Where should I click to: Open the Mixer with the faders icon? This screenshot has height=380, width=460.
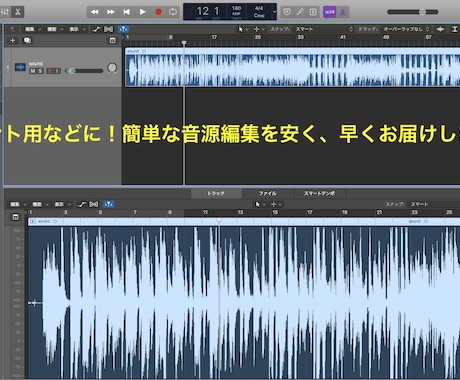coord(5,12)
